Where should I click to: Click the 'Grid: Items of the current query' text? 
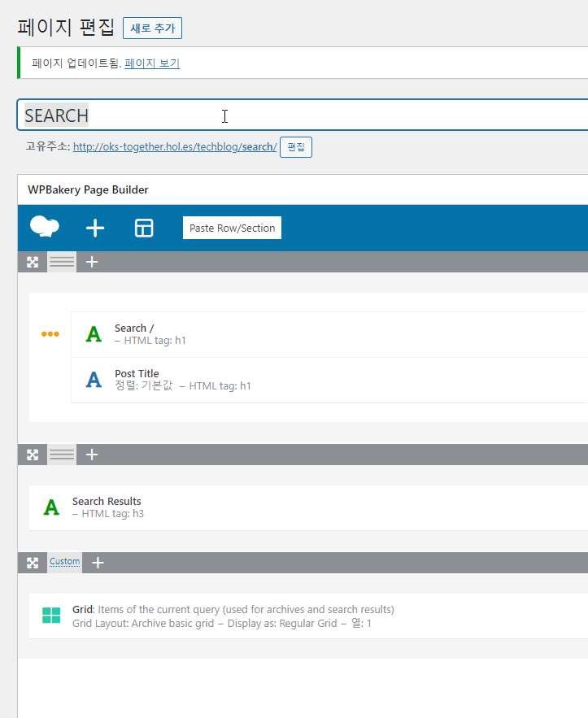click(x=233, y=610)
